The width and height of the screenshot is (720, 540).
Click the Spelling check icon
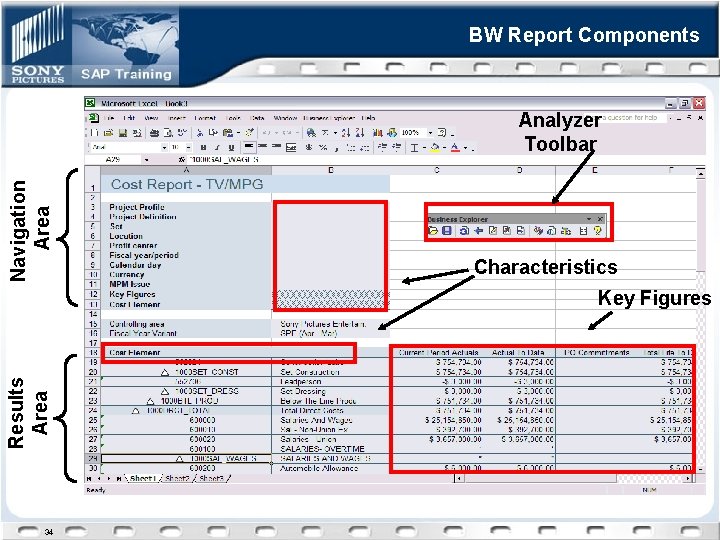[182, 133]
